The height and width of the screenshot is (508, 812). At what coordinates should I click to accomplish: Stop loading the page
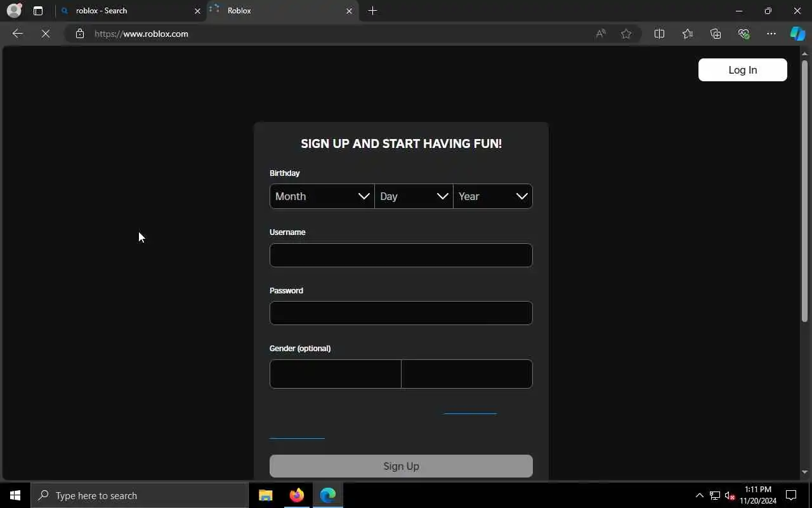click(x=46, y=34)
